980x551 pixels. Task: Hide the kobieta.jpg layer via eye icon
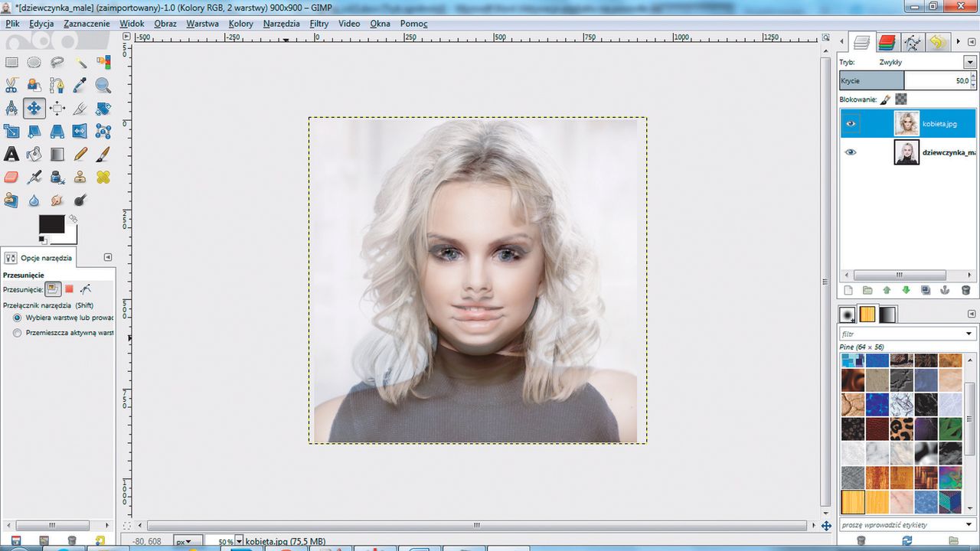tap(850, 122)
